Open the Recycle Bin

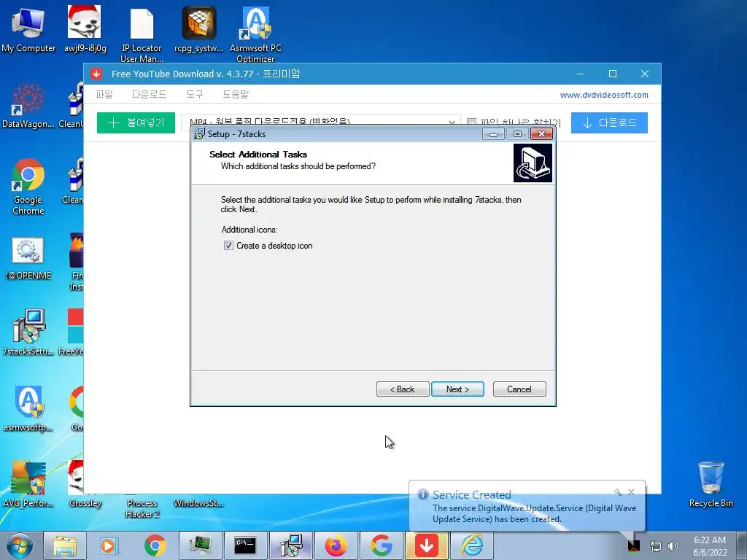[711, 484]
